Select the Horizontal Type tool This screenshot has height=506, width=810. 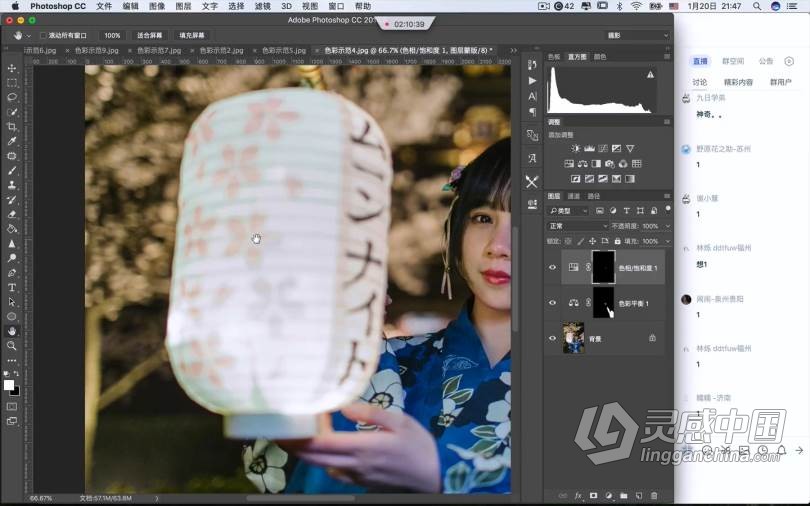(11, 288)
